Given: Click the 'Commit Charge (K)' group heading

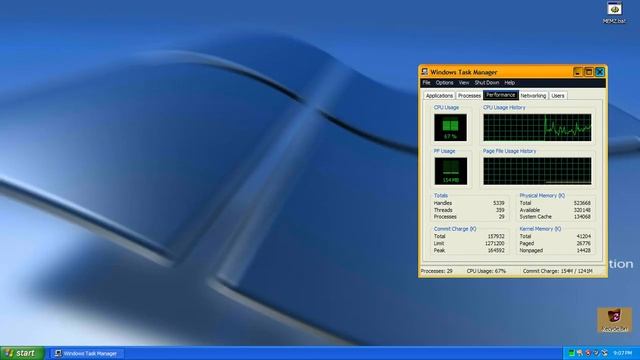Looking at the screenshot, I should coord(455,229).
